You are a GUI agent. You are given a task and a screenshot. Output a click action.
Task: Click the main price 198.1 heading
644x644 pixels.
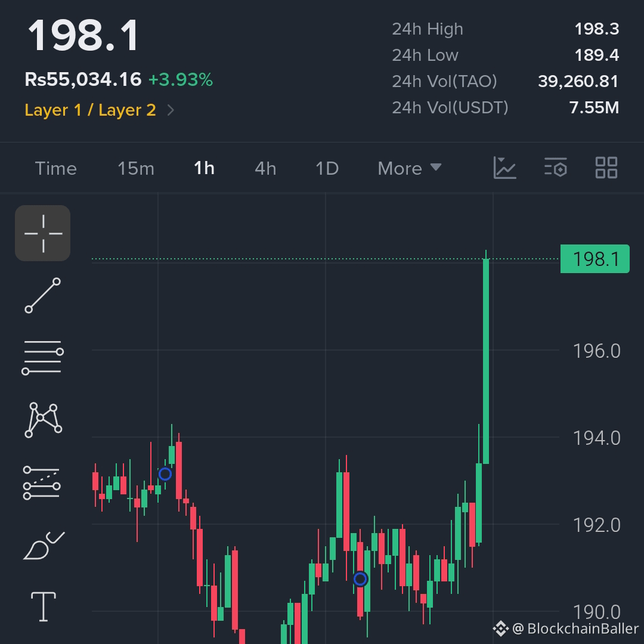(x=83, y=36)
